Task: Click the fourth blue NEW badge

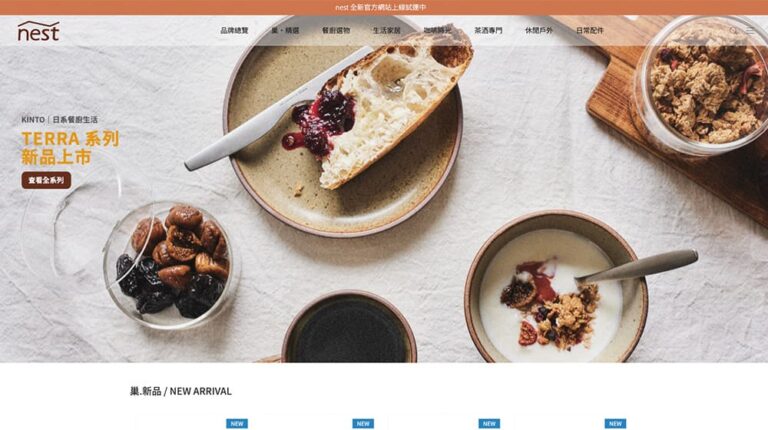Action: (615, 424)
